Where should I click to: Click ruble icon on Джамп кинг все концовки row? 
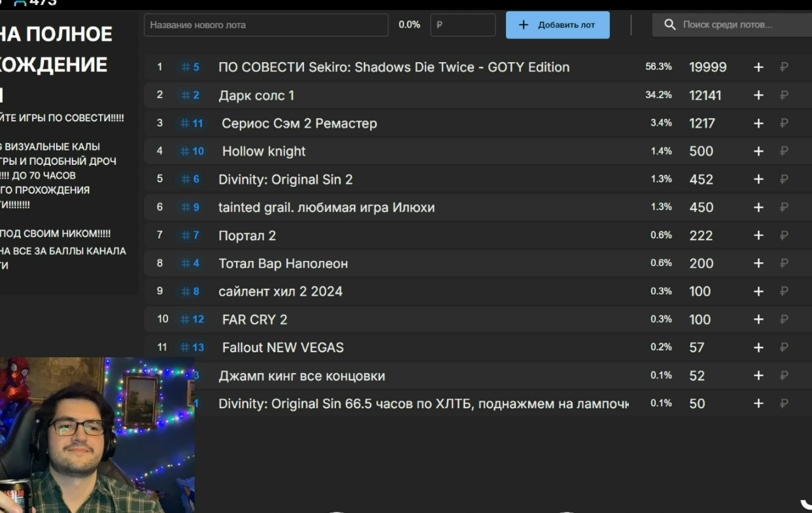pyautogui.click(x=784, y=375)
